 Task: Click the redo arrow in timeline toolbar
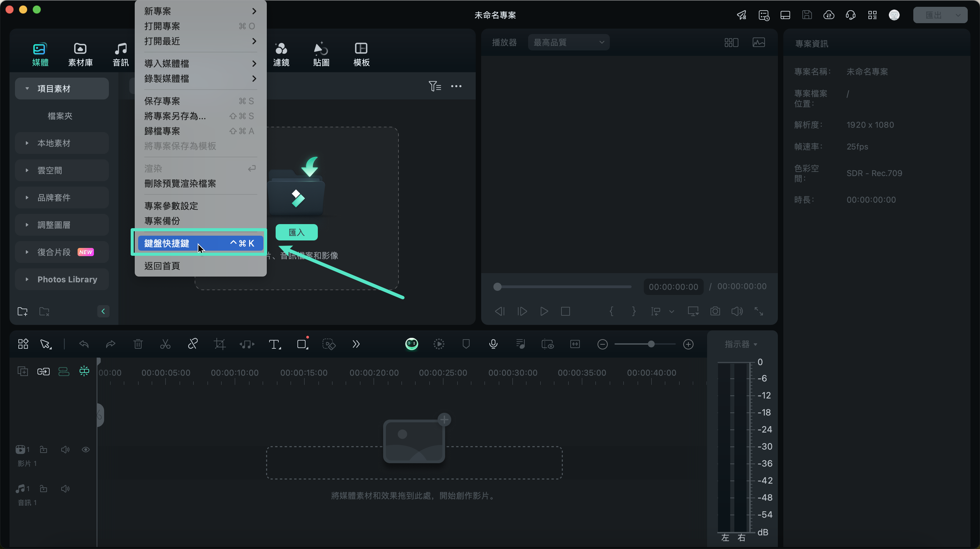coord(110,344)
